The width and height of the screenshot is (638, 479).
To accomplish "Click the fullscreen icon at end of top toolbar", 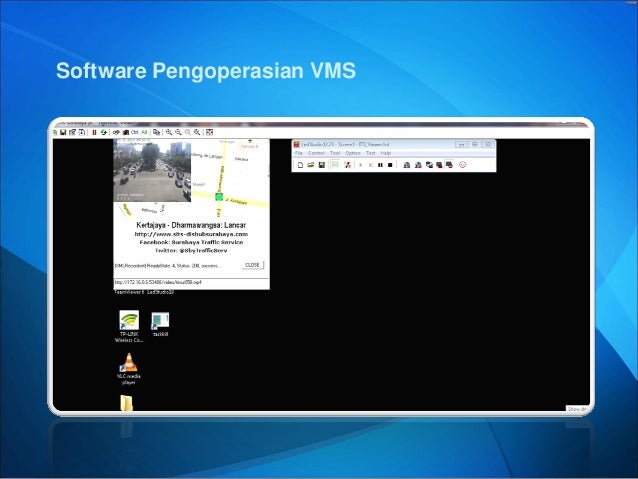I will coord(210,132).
